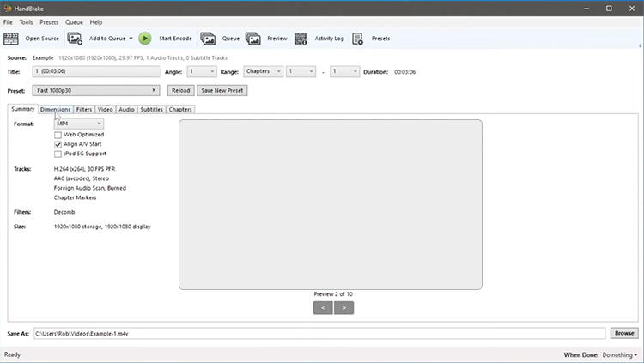644x363 pixels.
Task: Open the Presets menu in the menu bar
Action: (x=49, y=22)
